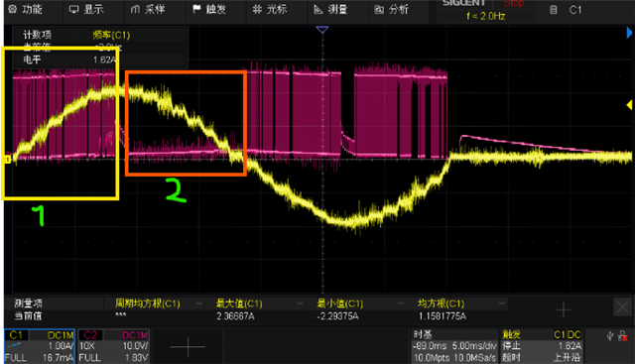Open the 触发 trigger menu

(x=209, y=9)
